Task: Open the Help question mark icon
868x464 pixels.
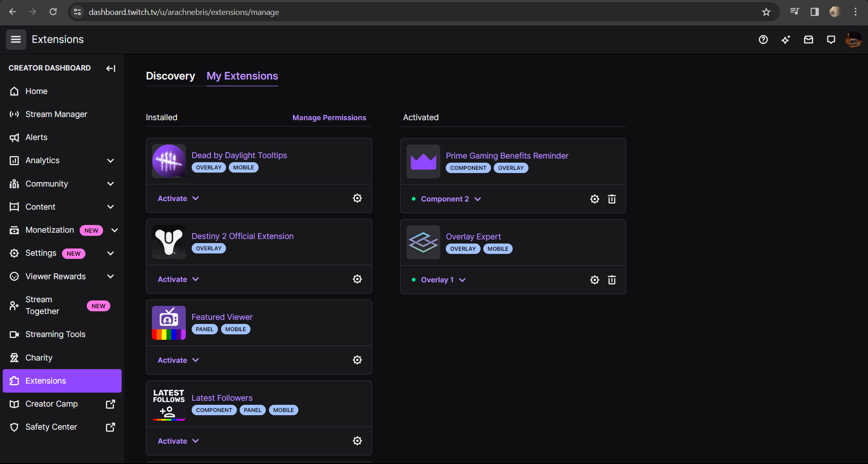Action: tap(763, 40)
